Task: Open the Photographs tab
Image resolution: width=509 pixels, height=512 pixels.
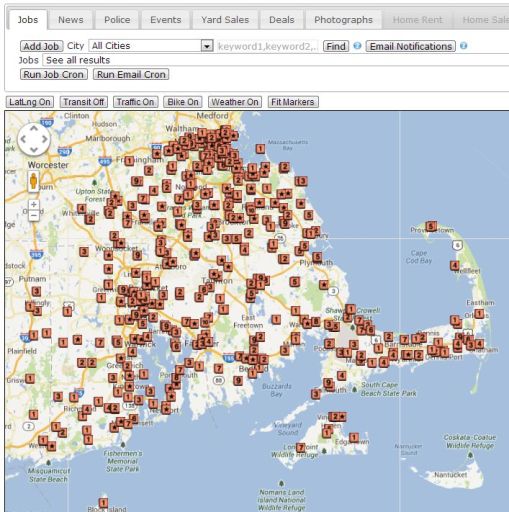Action: 343,20
